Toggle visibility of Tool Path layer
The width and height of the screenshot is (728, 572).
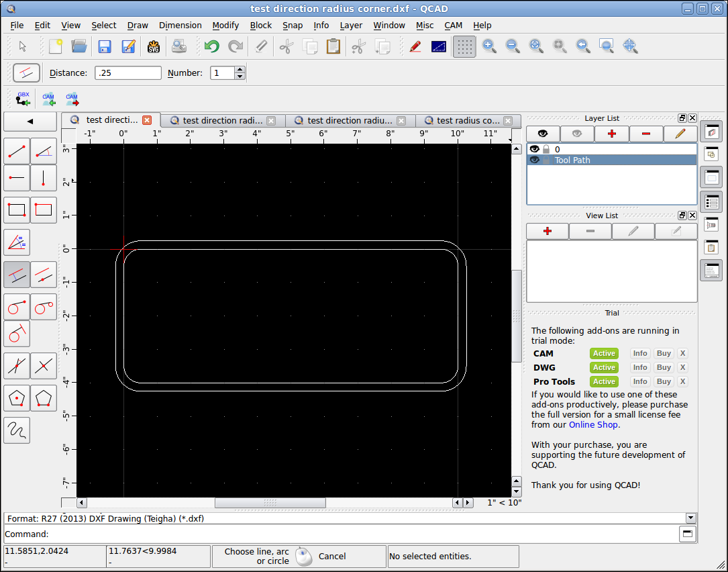click(x=534, y=160)
